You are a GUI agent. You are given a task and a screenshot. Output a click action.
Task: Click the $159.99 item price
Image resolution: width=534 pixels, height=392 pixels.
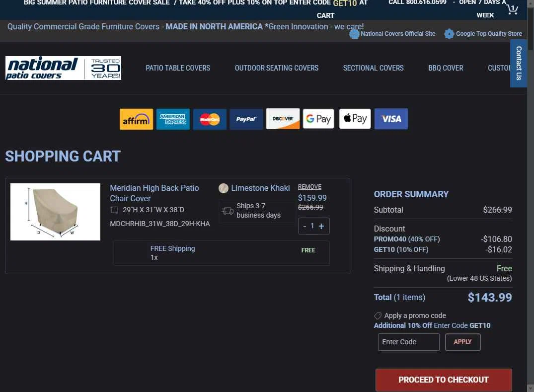click(312, 198)
